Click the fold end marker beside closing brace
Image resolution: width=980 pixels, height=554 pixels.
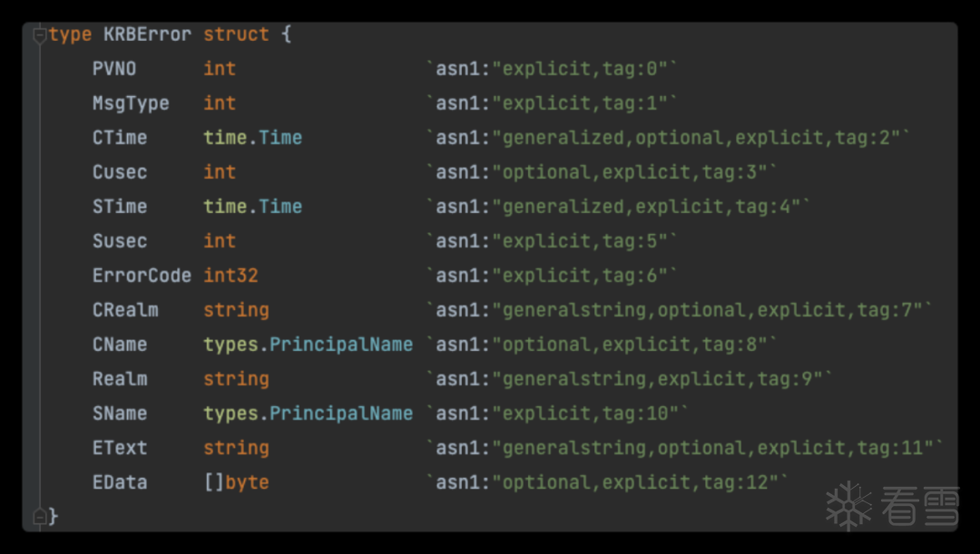click(x=39, y=517)
